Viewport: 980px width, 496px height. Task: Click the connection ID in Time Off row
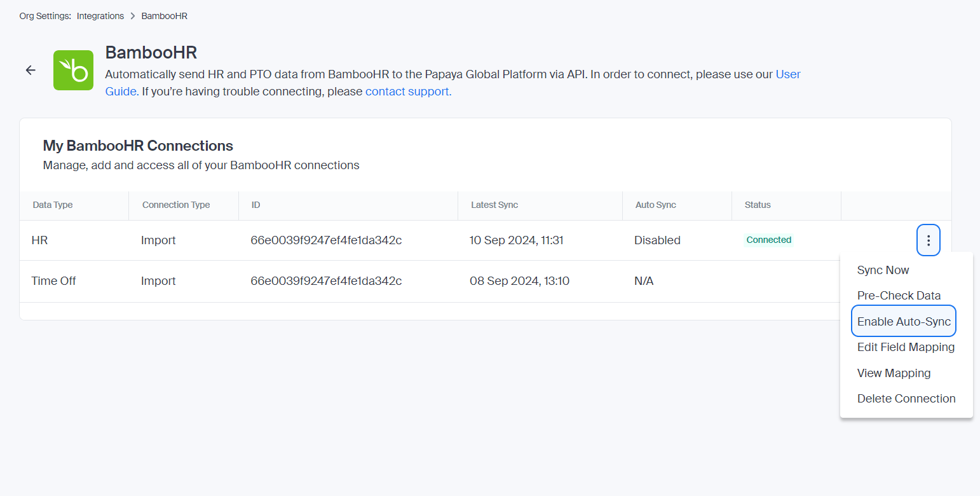(326, 281)
